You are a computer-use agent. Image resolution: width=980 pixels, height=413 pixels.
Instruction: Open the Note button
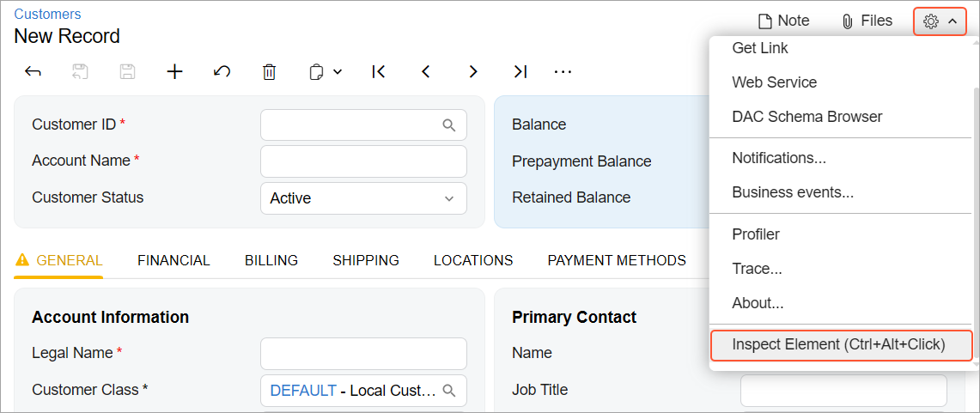[784, 21]
